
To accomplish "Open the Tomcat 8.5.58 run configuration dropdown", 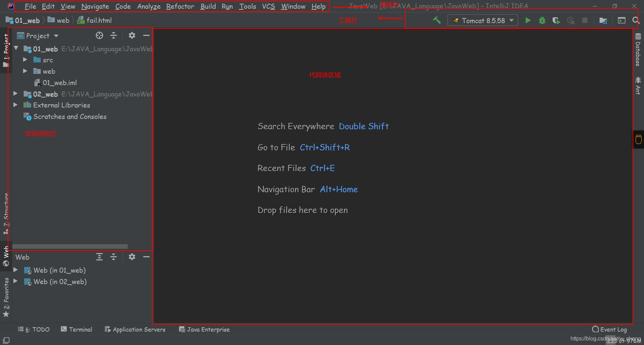I will (483, 20).
